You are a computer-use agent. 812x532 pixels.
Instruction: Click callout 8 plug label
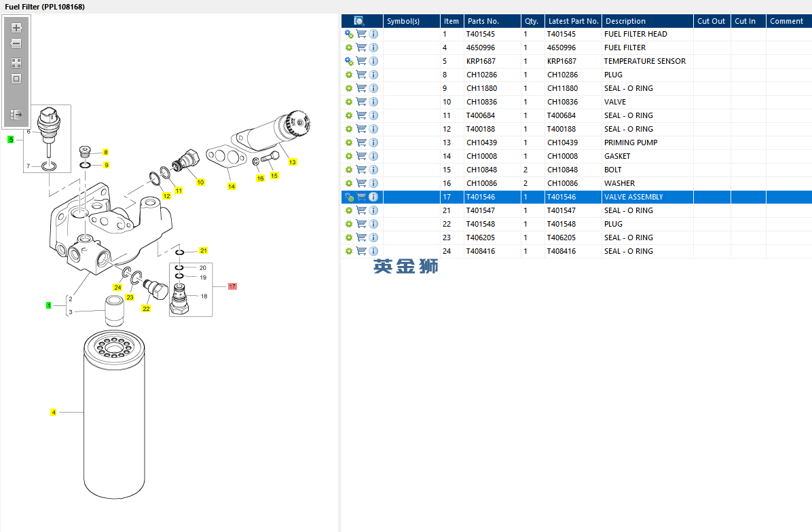click(x=106, y=152)
